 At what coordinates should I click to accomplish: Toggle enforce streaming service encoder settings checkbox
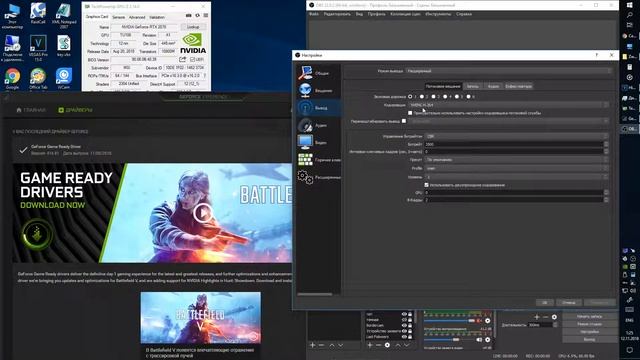click(x=410, y=113)
